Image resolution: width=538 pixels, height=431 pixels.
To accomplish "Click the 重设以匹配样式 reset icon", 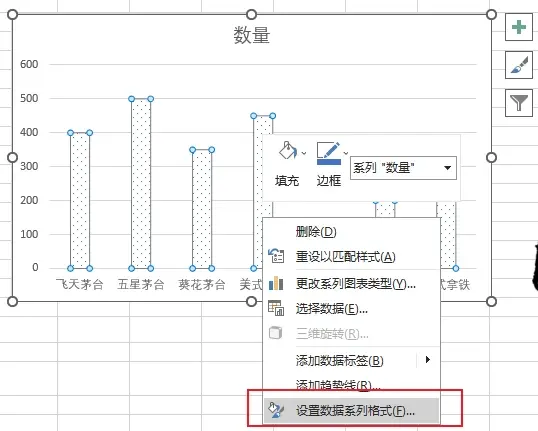I will (x=276, y=256).
